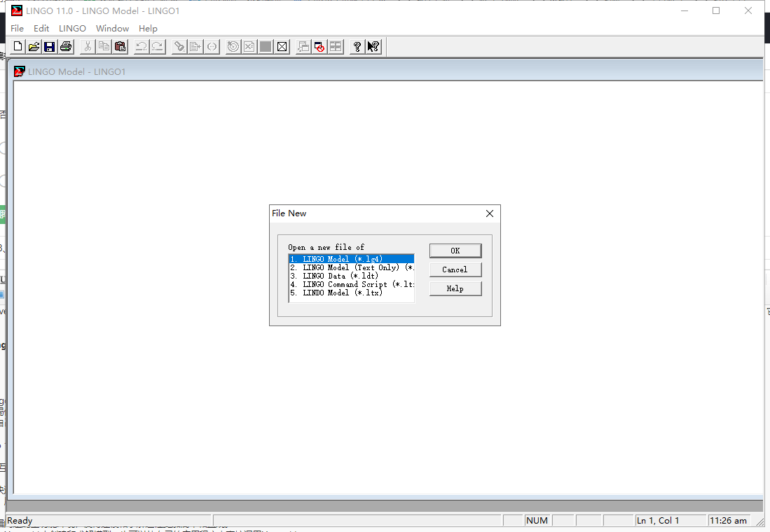Screen dimensions: 770x532
Task: Click the New file toolbar icon
Action: (x=18, y=47)
